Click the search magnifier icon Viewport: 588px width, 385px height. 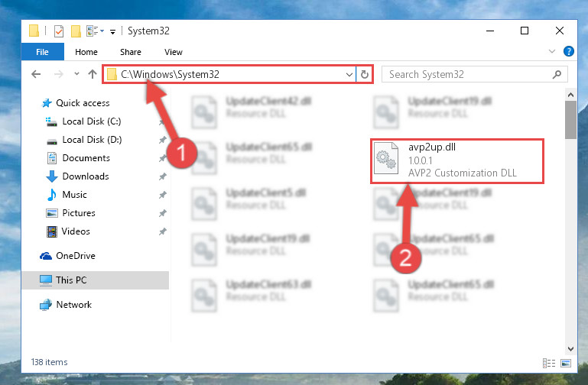557,75
